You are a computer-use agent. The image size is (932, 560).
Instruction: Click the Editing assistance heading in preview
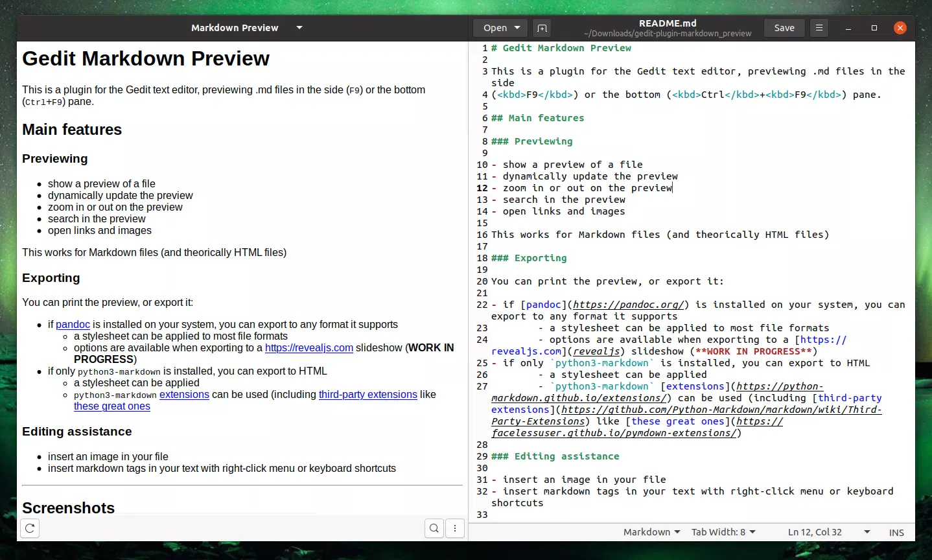76,432
